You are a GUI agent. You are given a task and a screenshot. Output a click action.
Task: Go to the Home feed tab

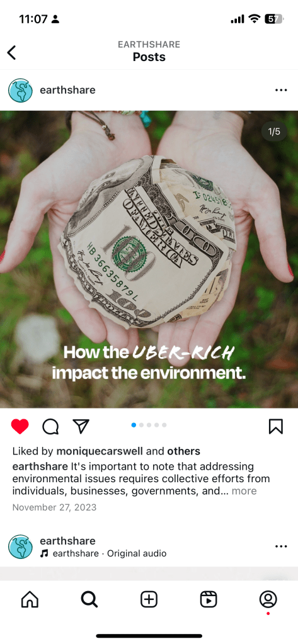[x=30, y=600]
